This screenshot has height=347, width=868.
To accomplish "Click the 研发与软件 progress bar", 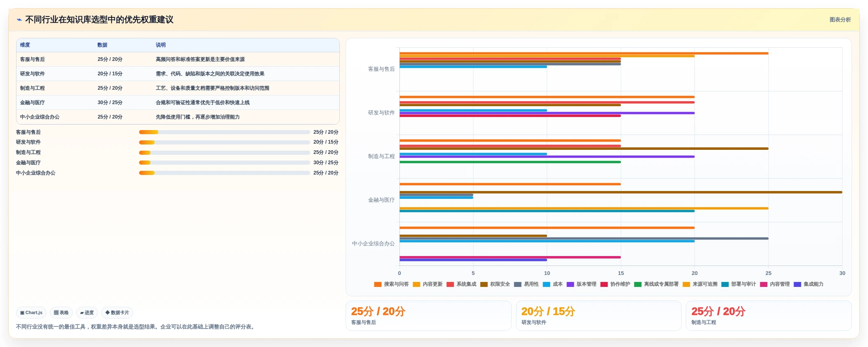I will click(225, 142).
